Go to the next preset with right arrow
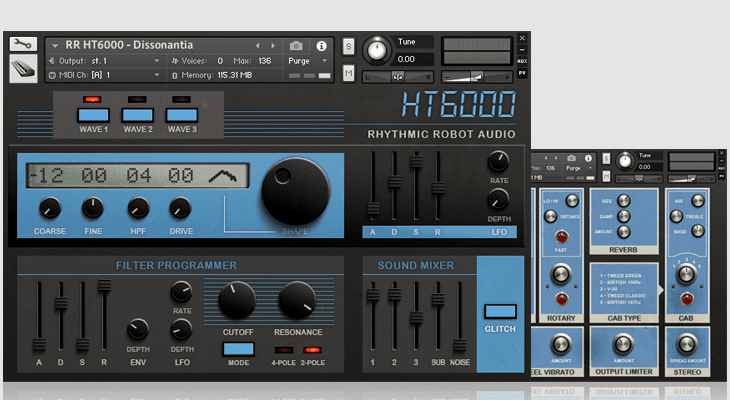The width and height of the screenshot is (730, 400). click(272, 45)
